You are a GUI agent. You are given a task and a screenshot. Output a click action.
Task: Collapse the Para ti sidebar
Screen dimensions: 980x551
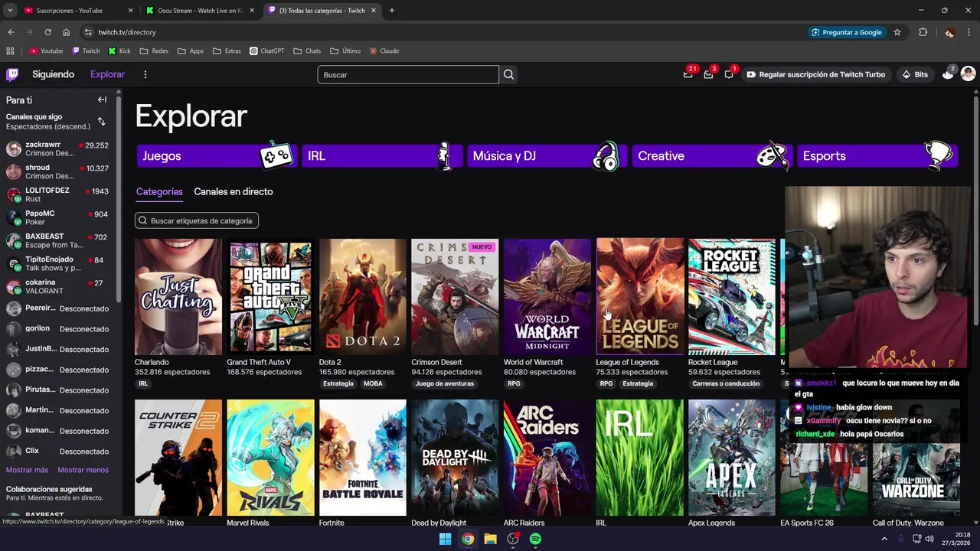102,99
